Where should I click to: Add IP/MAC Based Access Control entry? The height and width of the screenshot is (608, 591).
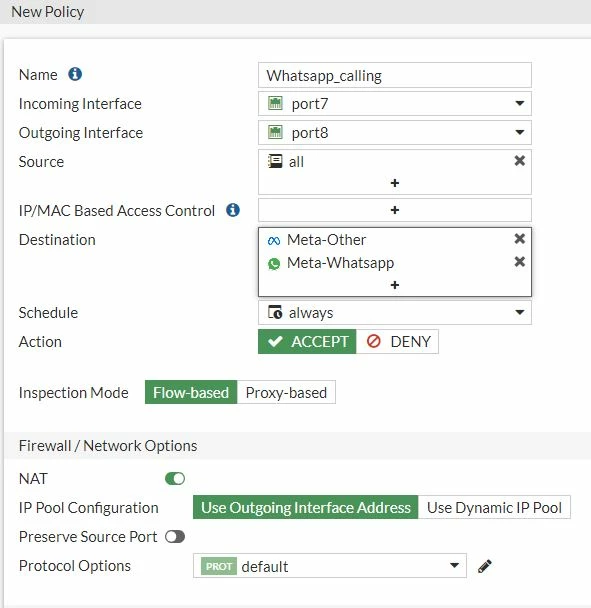click(394, 210)
